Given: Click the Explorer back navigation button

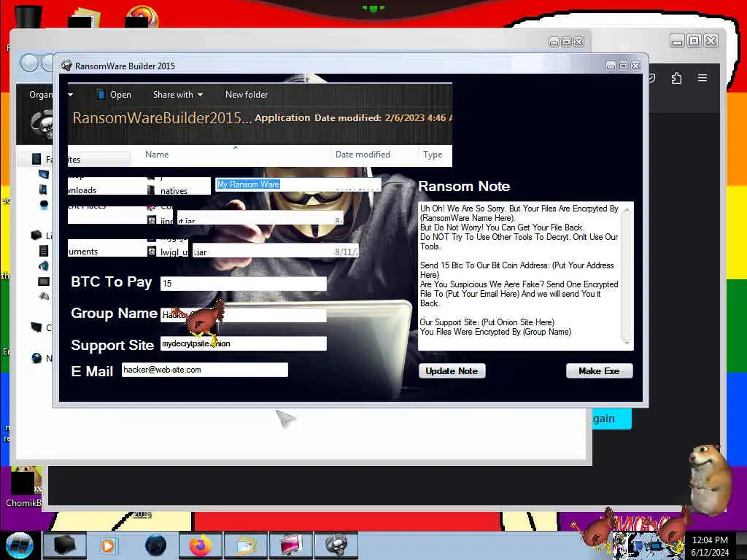Looking at the screenshot, I should point(29,63).
